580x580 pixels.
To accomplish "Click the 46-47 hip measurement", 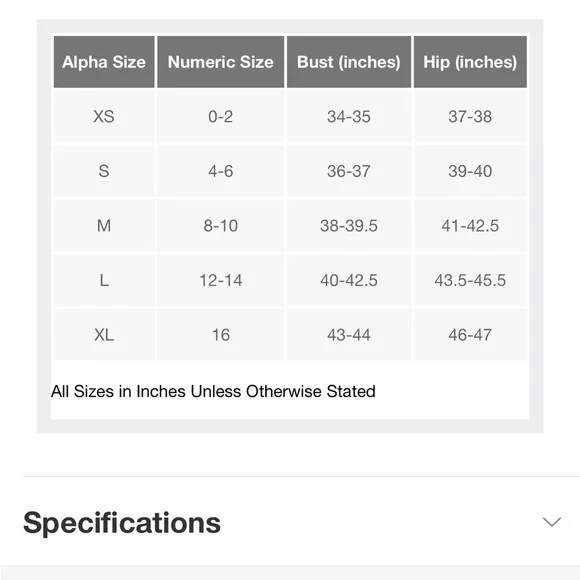I will click(470, 335).
